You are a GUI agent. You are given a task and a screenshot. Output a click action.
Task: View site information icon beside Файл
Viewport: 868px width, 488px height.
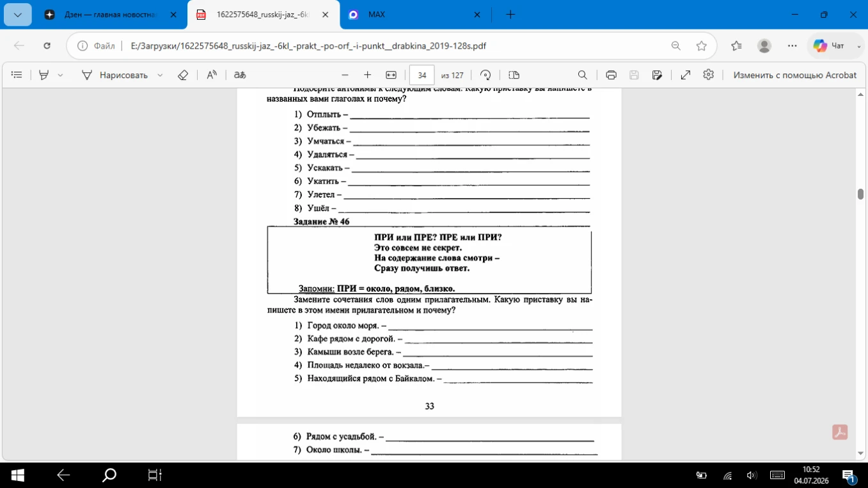83,46
